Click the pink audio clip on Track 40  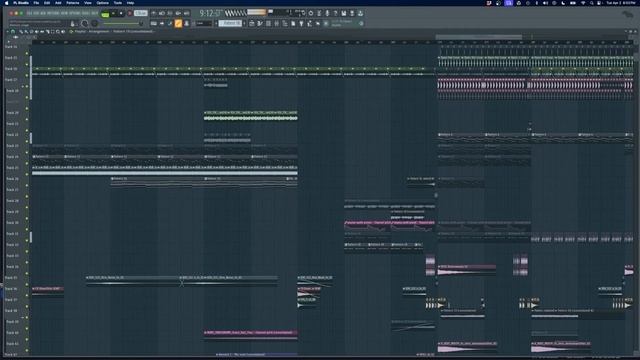251,334
